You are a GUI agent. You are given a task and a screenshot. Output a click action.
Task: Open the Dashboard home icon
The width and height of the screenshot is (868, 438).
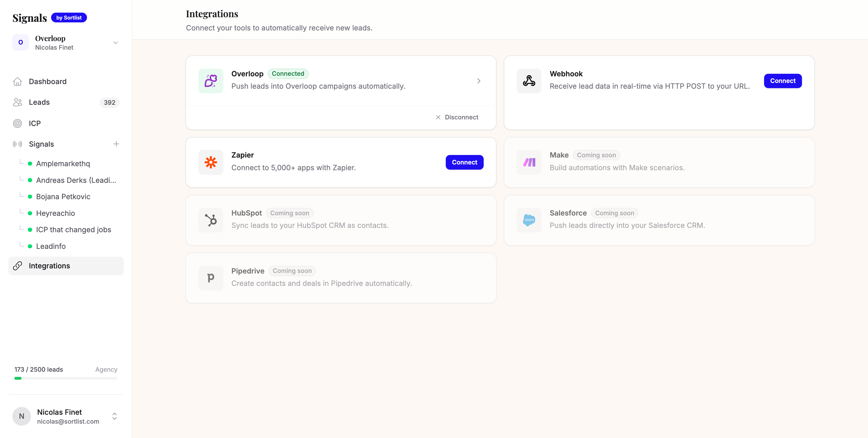18,82
